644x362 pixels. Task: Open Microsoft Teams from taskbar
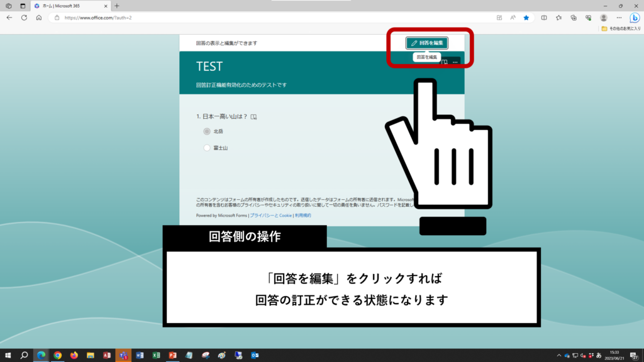123,356
